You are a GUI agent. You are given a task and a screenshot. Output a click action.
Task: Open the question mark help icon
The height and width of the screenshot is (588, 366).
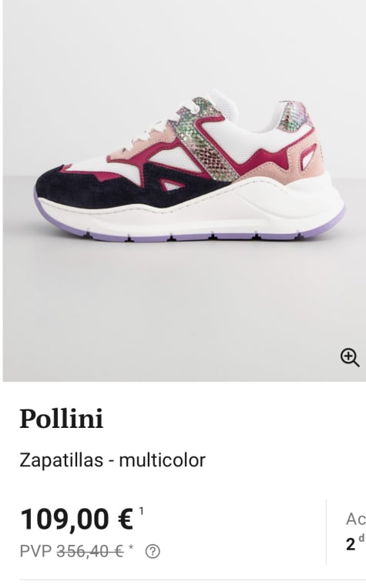(153, 552)
